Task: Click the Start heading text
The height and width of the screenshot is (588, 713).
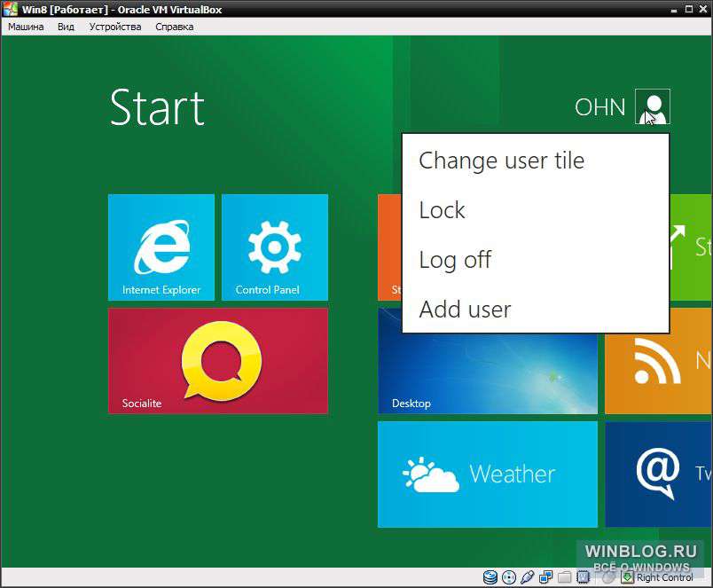Action: pyautogui.click(x=157, y=107)
